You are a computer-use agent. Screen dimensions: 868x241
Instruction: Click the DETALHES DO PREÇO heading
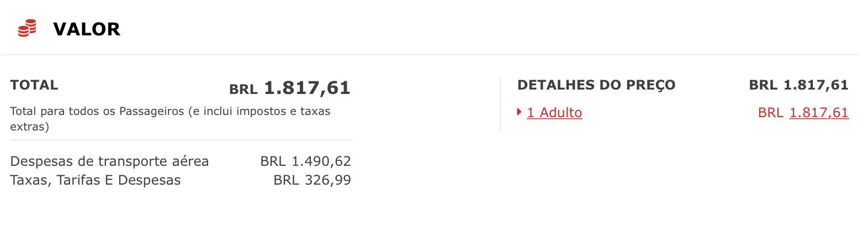coord(596,85)
